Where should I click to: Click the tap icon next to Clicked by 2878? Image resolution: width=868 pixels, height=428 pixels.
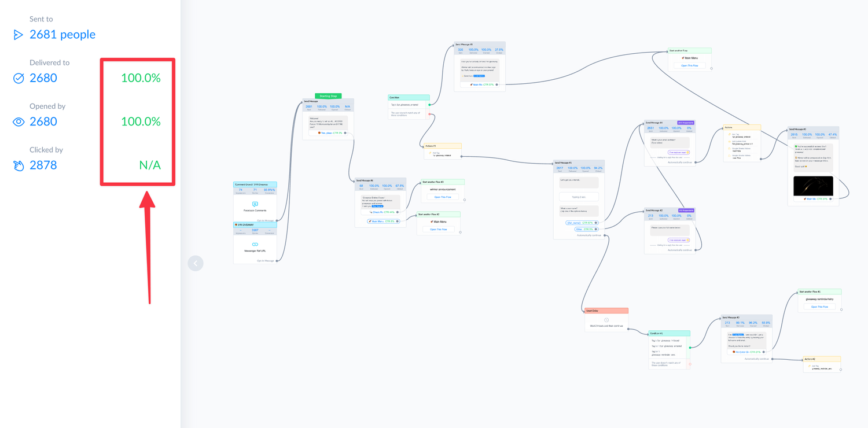point(18,165)
